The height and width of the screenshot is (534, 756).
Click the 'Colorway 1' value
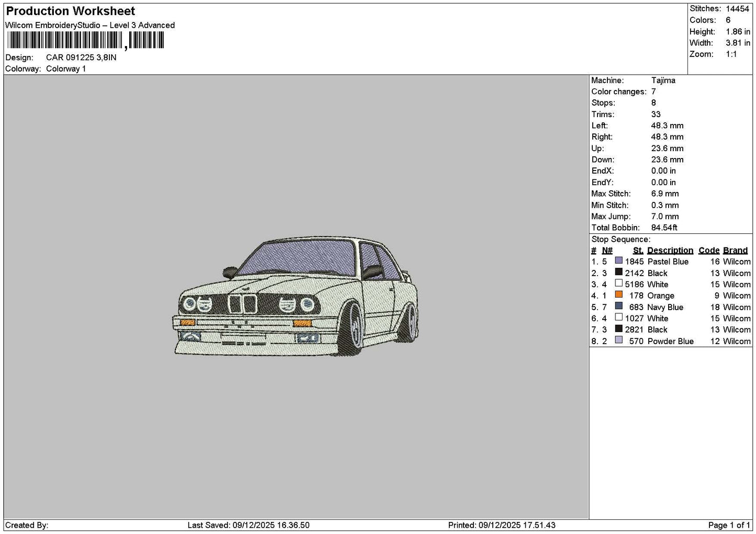(x=66, y=69)
